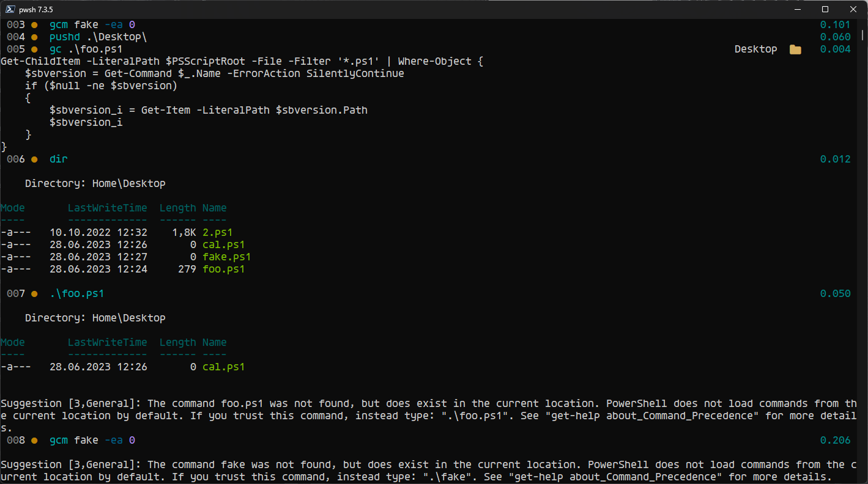The width and height of the screenshot is (868, 484).
Task: Select the fake.ps1 entry in the listing
Action: [x=226, y=257]
